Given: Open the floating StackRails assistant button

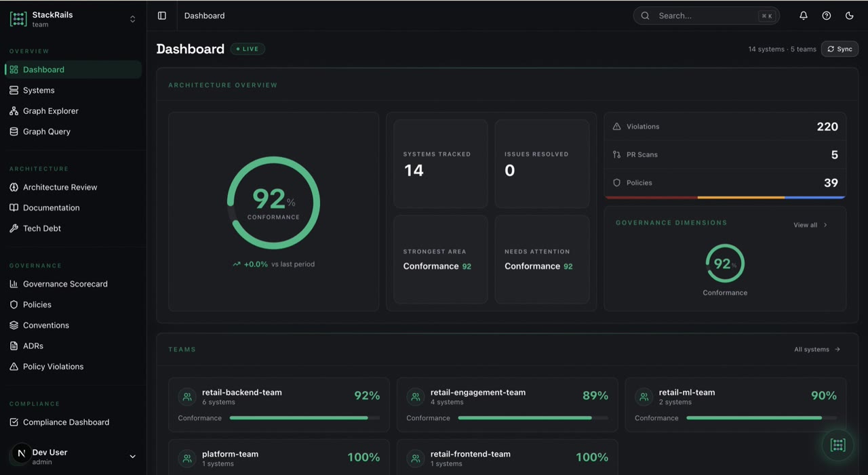Looking at the screenshot, I should pos(838,445).
